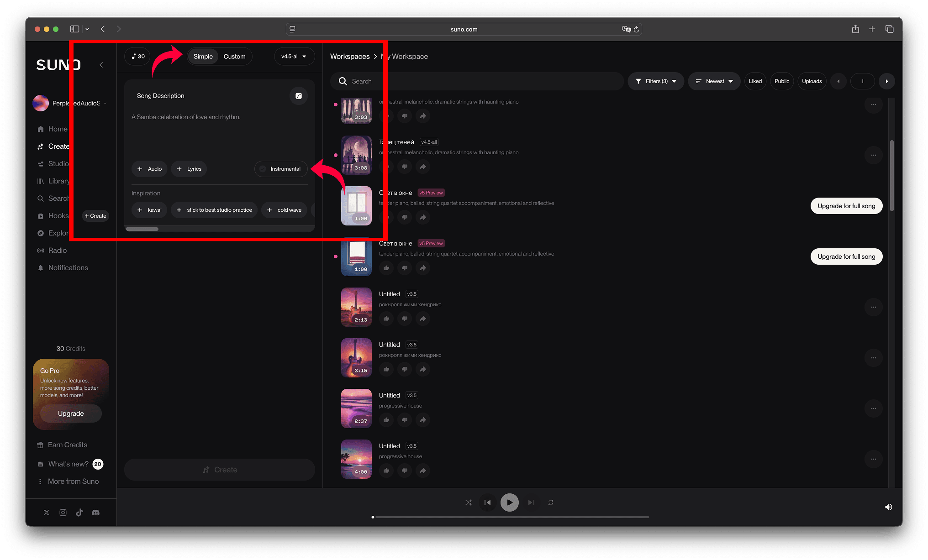This screenshot has height=560, width=928.
Task: Mute audio with the volume speaker icon
Action: tap(888, 507)
